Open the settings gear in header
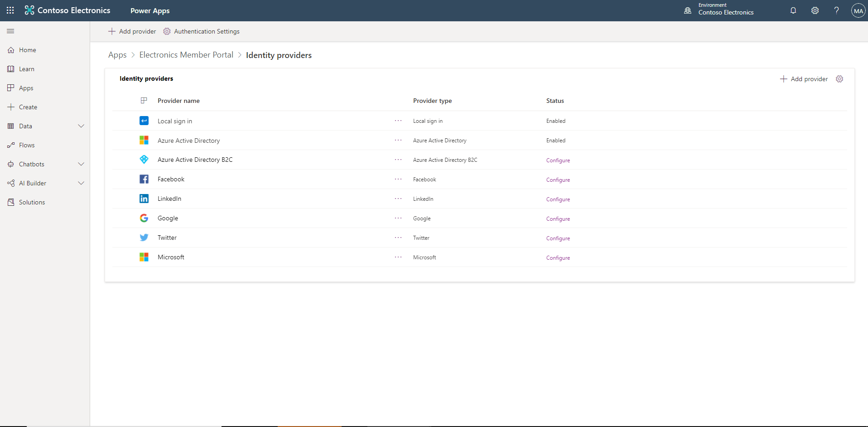This screenshot has height=427, width=868. coord(815,10)
